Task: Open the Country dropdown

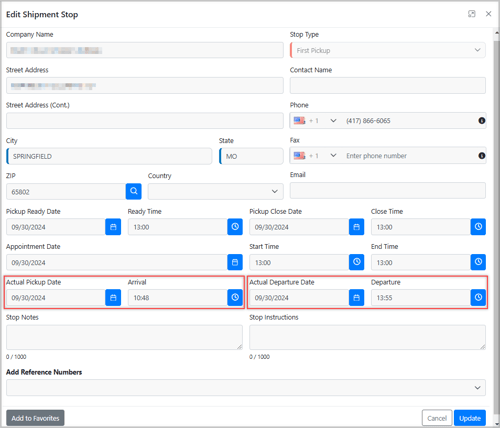Action: click(216, 191)
